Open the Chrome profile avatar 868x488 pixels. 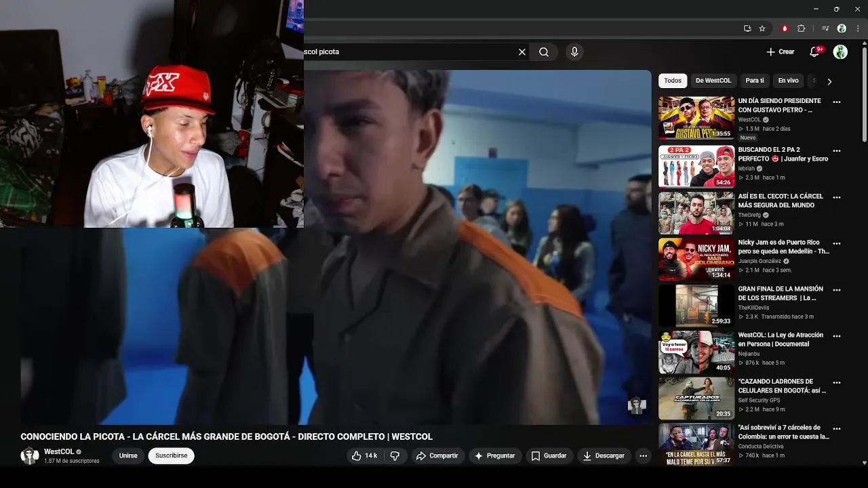[x=842, y=28]
